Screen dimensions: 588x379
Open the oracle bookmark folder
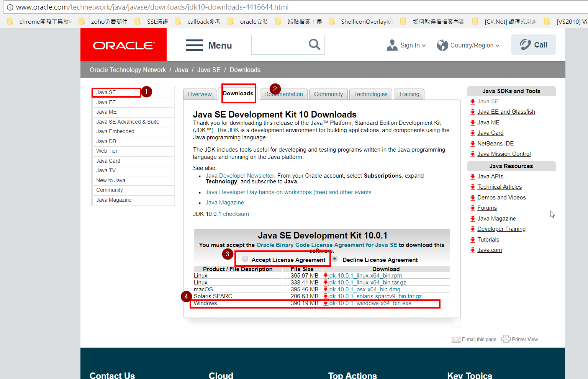pyautogui.click(x=248, y=21)
